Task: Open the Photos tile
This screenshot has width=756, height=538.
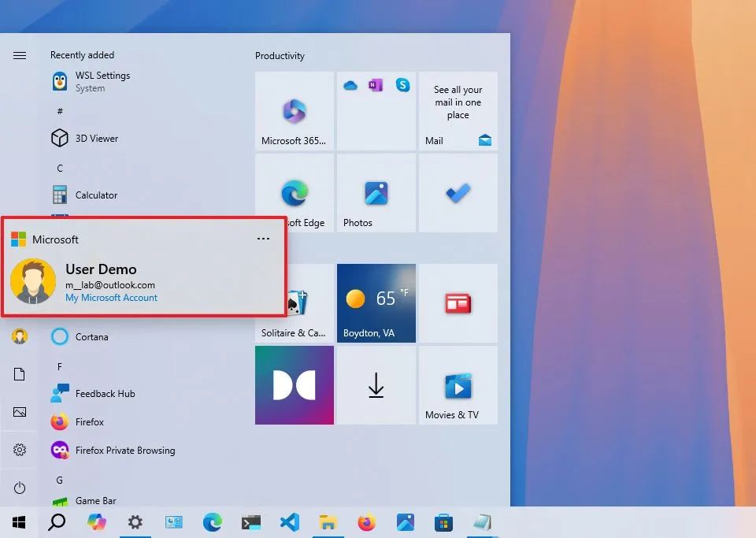Action: click(x=376, y=193)
